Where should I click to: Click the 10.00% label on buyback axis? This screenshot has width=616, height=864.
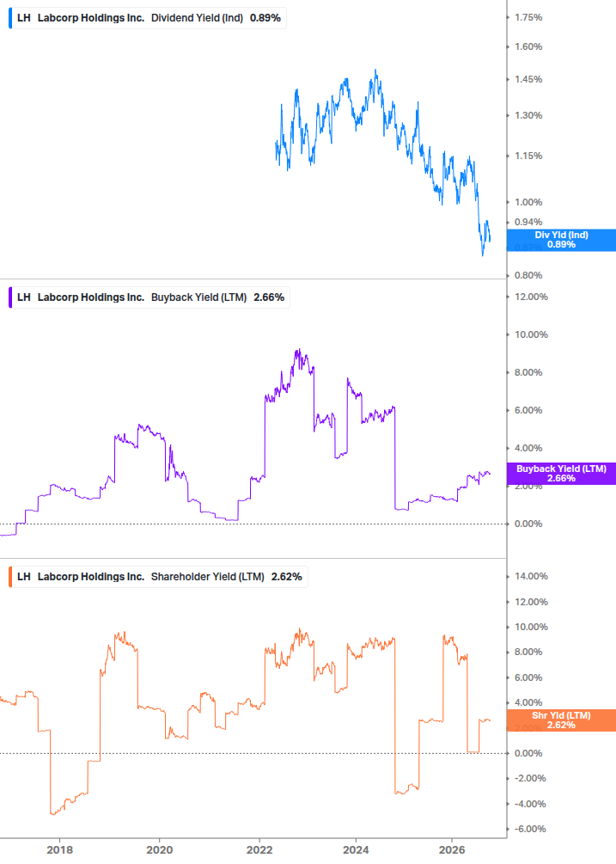(531, 335)
